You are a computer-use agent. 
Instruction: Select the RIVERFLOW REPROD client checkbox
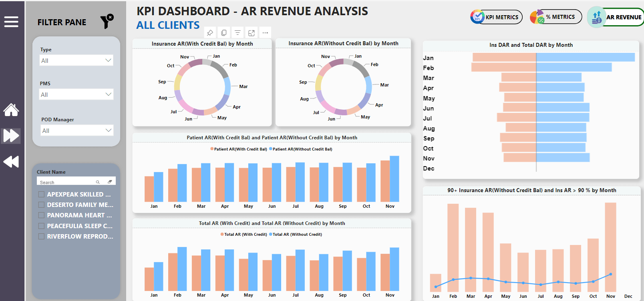[41, 237]
